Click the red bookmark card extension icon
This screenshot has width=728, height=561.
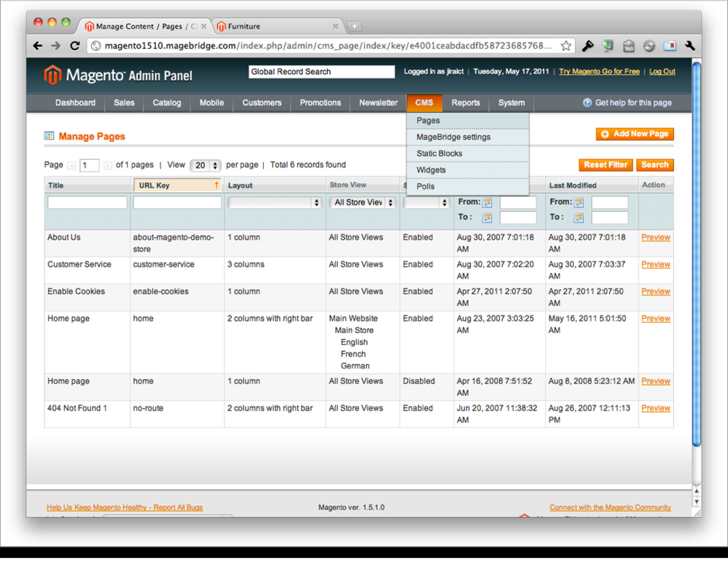(670, 46)
